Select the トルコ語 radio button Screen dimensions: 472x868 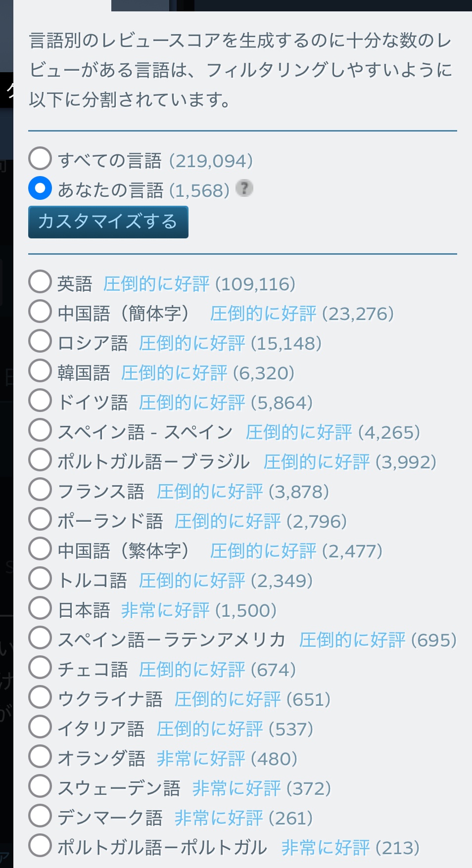pos(40,579)
